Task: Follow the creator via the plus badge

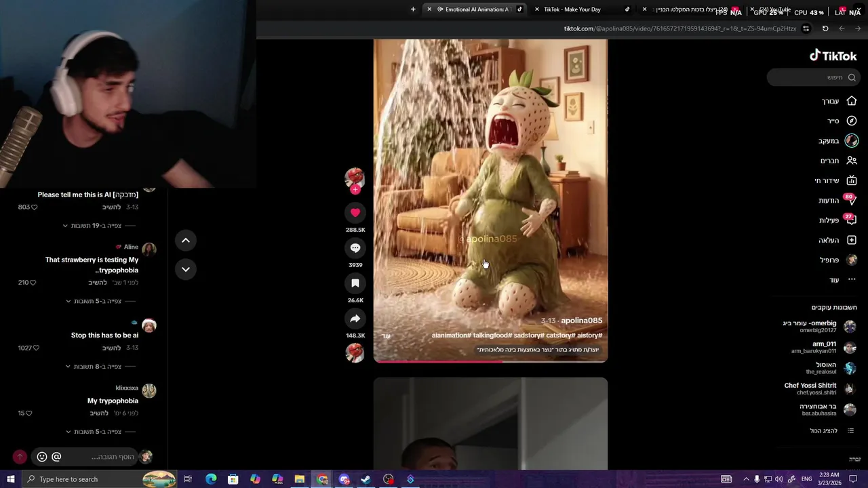Action: [355, 190]
